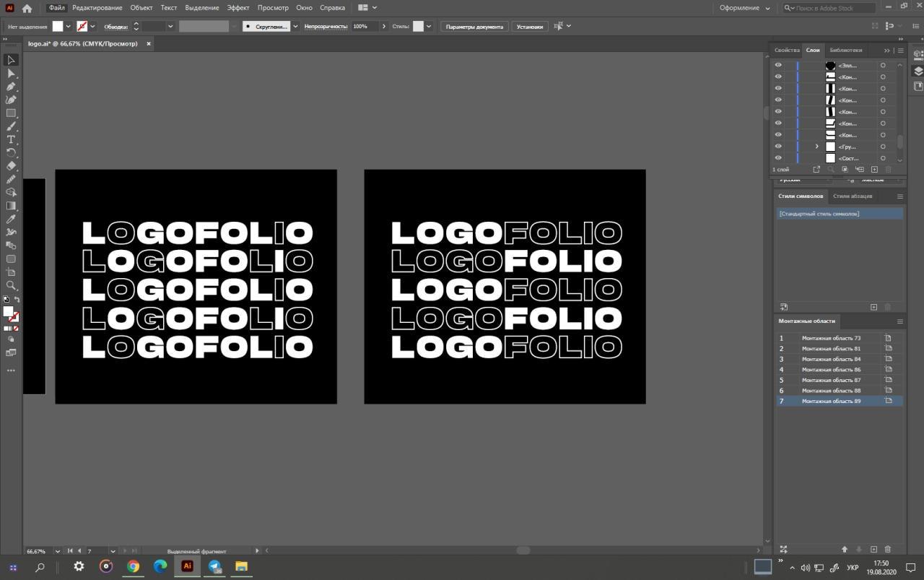This screenshot has height=580, width=924.
Task: Select the Rotate tool
Action: click(x=11, y=153)
